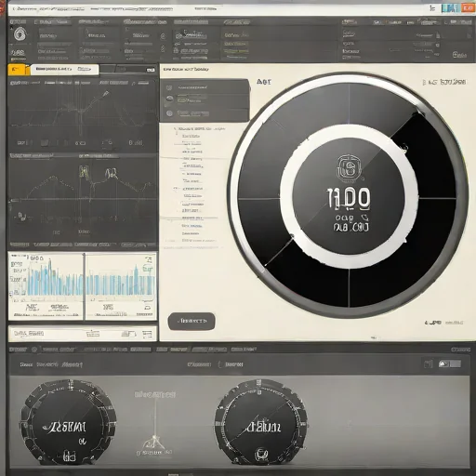Click the small round icon in the bottom tab strip
The height and width of the screenshot is (476, 476).
(x=34, y=350)
